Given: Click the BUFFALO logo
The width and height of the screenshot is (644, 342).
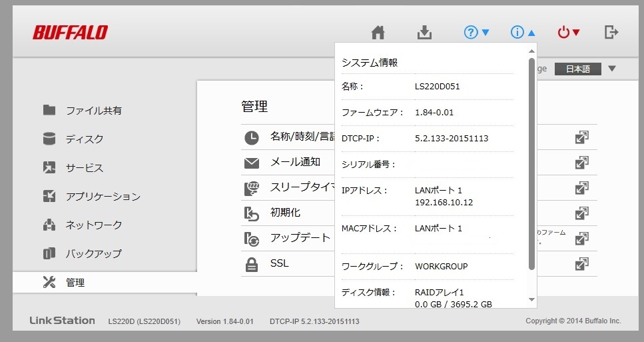Looking at the screenshot, I should [x=70, y=33].
